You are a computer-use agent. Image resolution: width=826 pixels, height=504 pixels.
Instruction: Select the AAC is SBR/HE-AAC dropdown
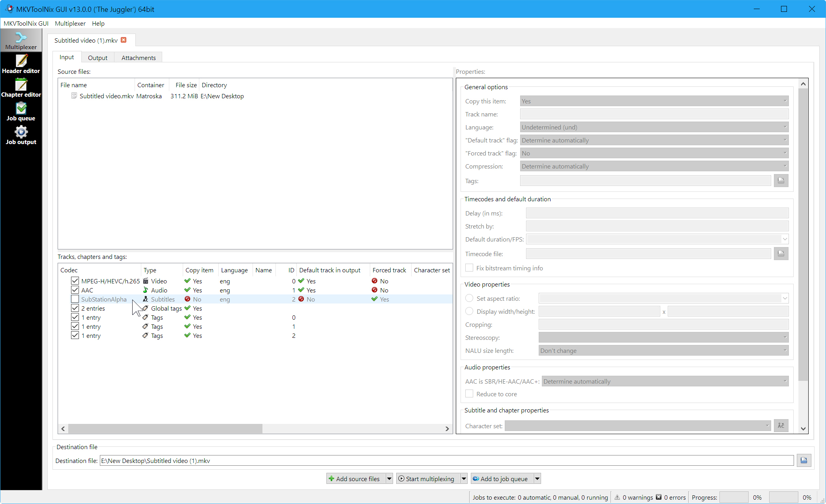coord(665,380)
